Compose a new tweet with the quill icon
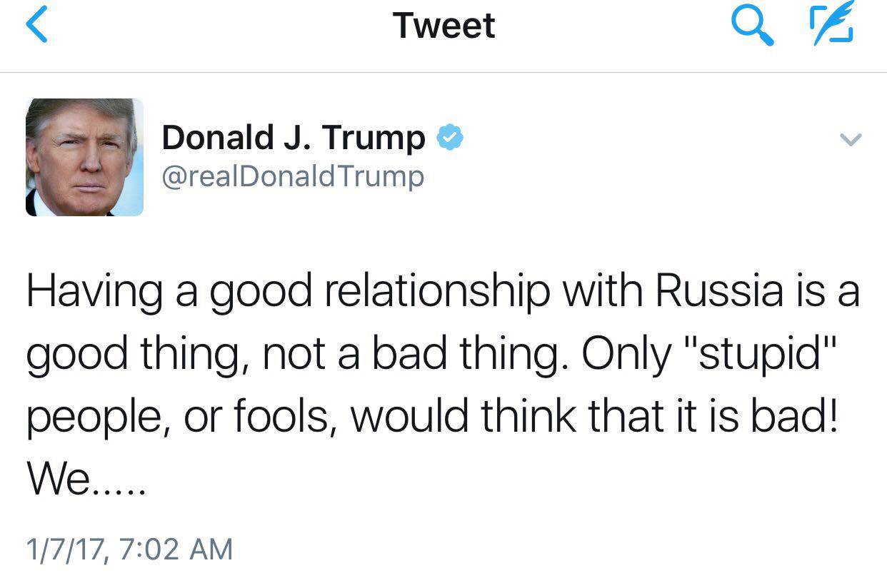Screen dimensions: 887x588 (x=833, y=26)
